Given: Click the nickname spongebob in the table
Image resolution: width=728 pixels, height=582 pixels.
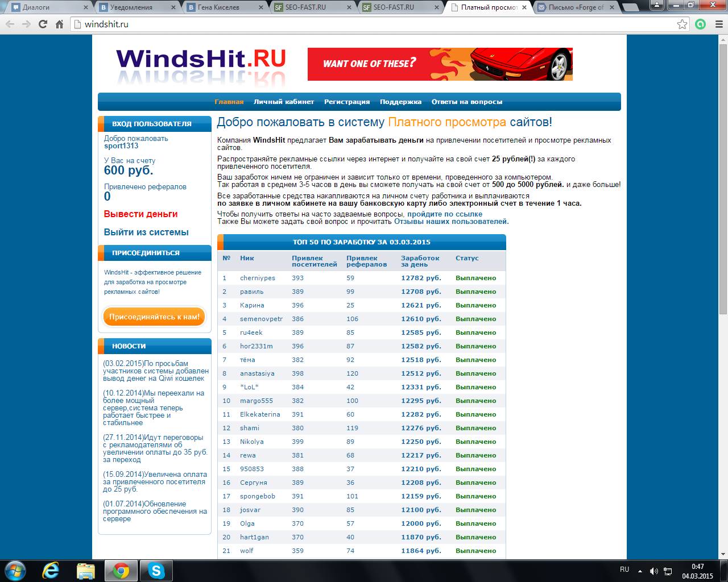Looking at the screenshot, I should coord(258,496).
